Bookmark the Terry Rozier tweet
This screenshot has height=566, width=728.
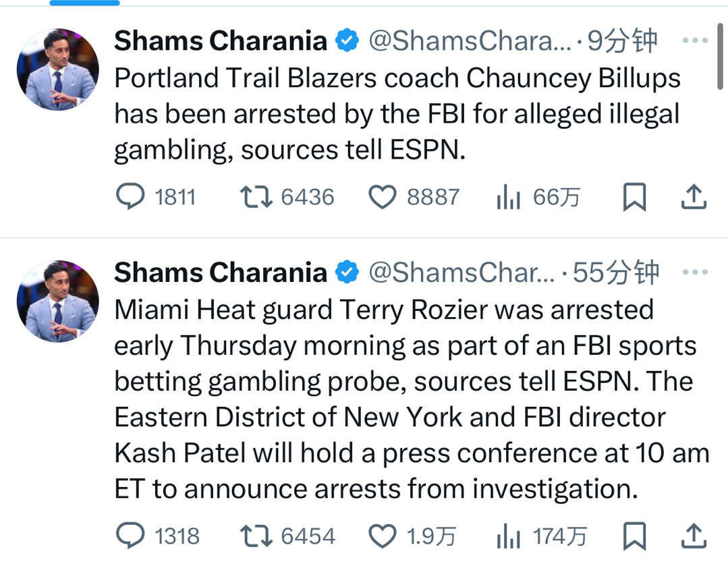pos(634,536)
